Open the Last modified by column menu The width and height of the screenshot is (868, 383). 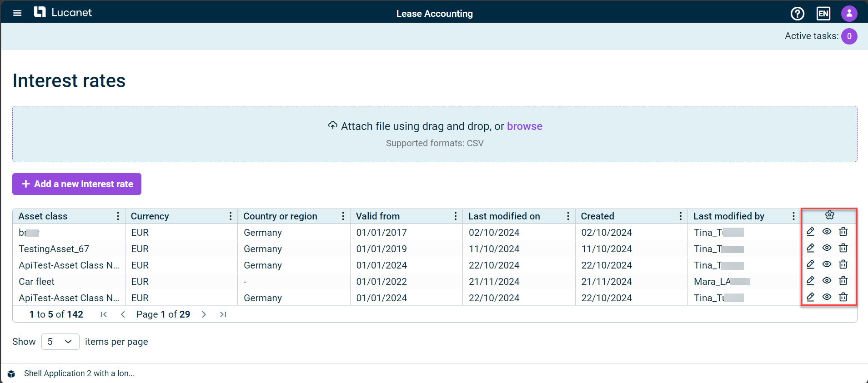click(x=793, y=216)
